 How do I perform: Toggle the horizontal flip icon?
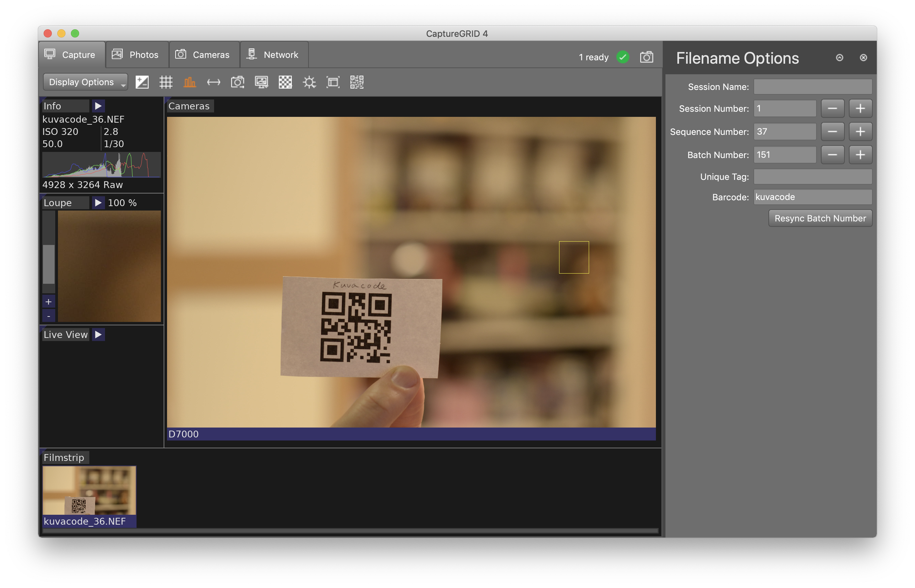pyautogui.click(x=213, y=81)
